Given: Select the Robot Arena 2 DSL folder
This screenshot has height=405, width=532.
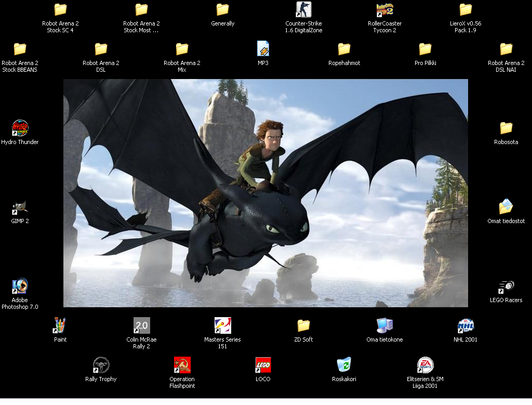Looking at the screenshot, I should point(101,49).
